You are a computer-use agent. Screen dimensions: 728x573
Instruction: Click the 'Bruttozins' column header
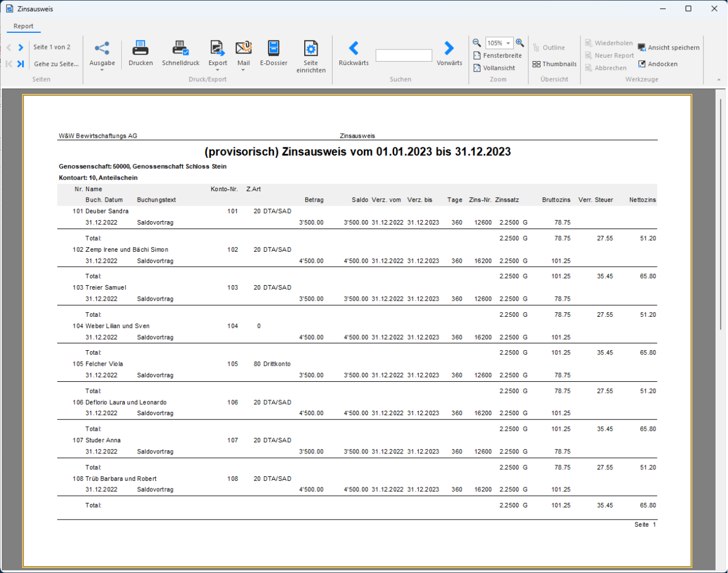pos(556,200)
